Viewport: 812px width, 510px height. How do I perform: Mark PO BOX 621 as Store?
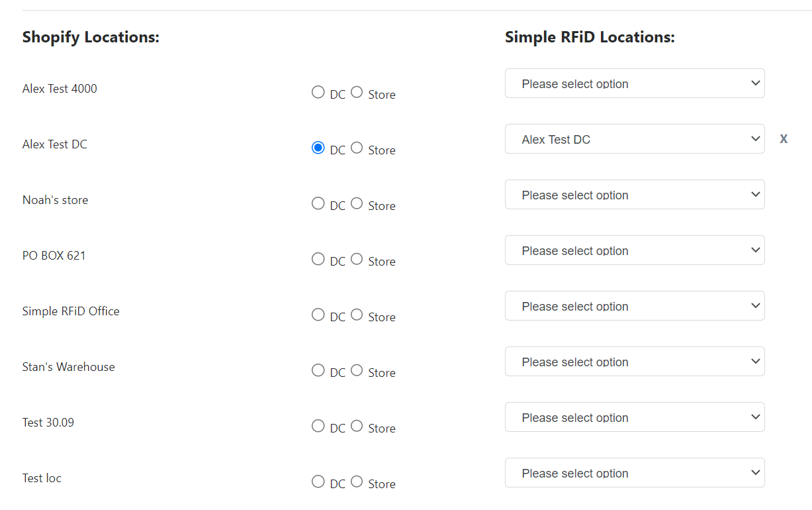pos(357,259)
